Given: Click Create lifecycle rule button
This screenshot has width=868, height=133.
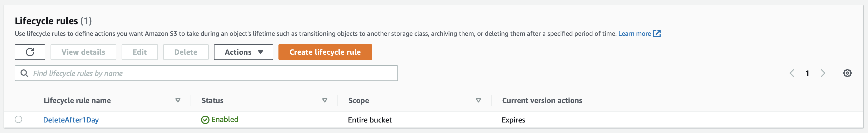Looking at the screenshot, I should [325, 52].
